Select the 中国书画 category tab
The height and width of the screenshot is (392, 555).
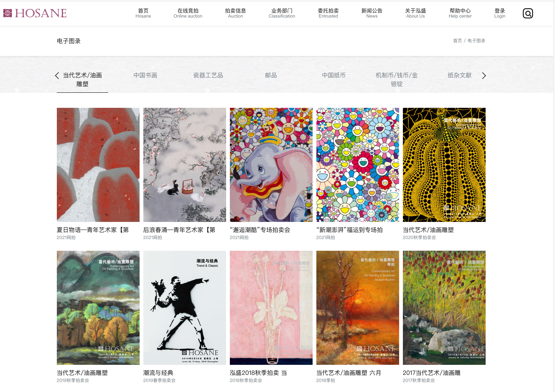145,75
